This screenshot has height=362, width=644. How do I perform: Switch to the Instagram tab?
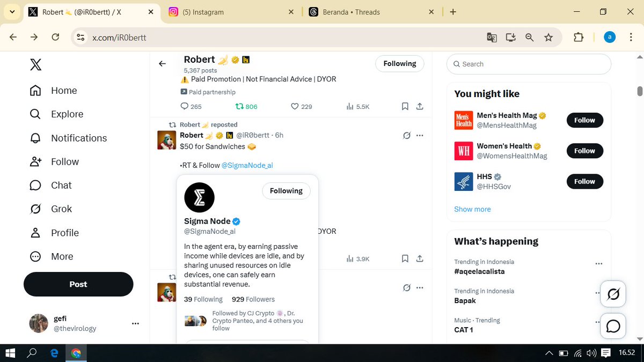coord(231,12)
